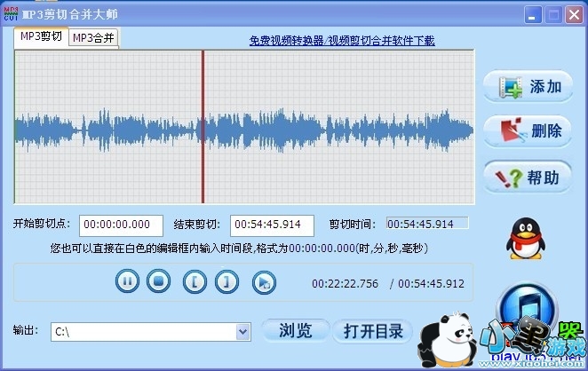
Task: Switch to the MP3合并 tab
Action: tap(93, 38)
